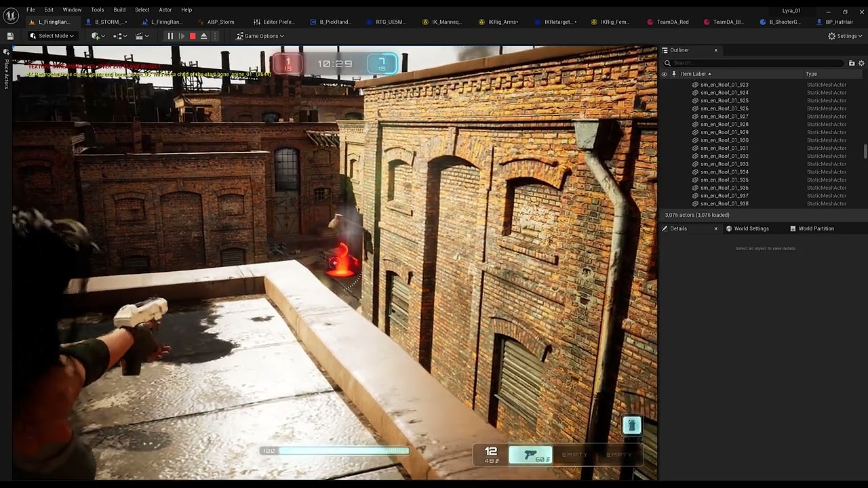Click the Outliner add folder icon
The height and width of the screenshot is (488, 868).
click(x=852, y=63)
